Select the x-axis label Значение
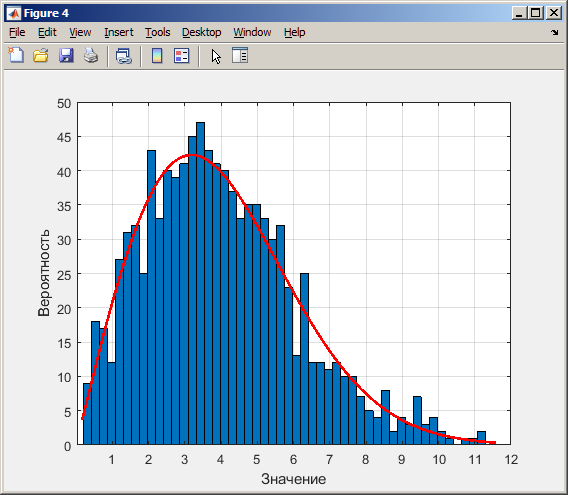Screen dimensions: 568x495 293,479
